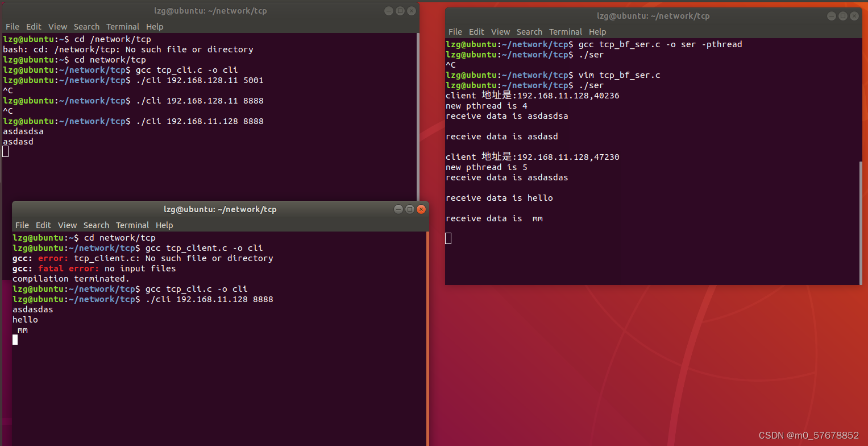Click 'receive data is asdasd' line
This screenshot has height=446, width=868.
tap(502, 137)
